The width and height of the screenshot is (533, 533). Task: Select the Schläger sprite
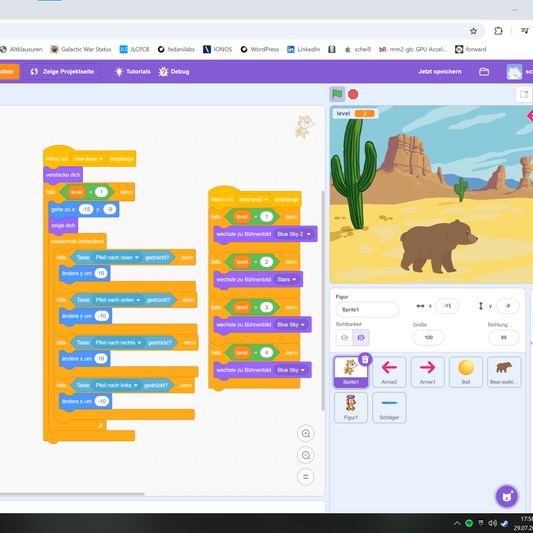389,408
